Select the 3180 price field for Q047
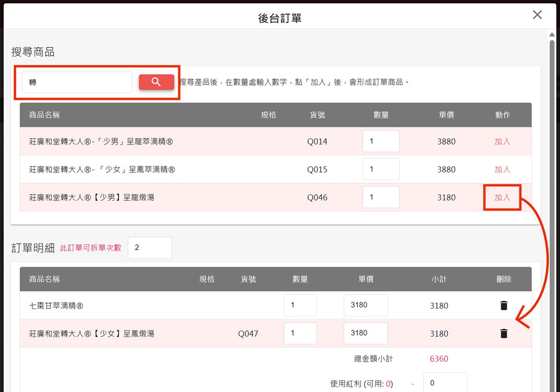Image resolution: width=560 pixels, height=392 pixels. tap(366, 333)
